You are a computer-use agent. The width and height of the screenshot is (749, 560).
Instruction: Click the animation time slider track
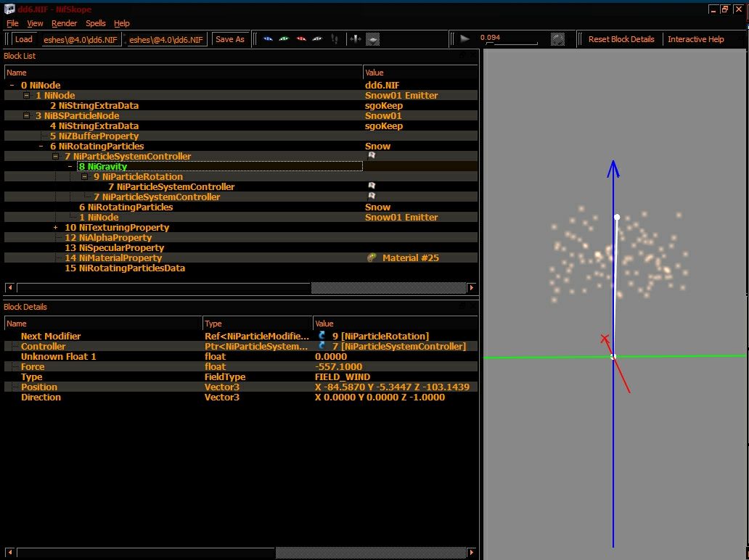(512, 44)
